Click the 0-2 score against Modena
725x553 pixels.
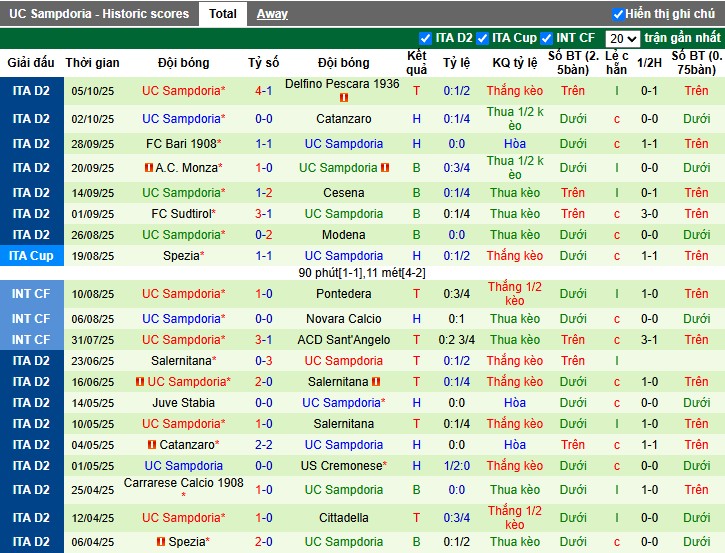point(264,235)
